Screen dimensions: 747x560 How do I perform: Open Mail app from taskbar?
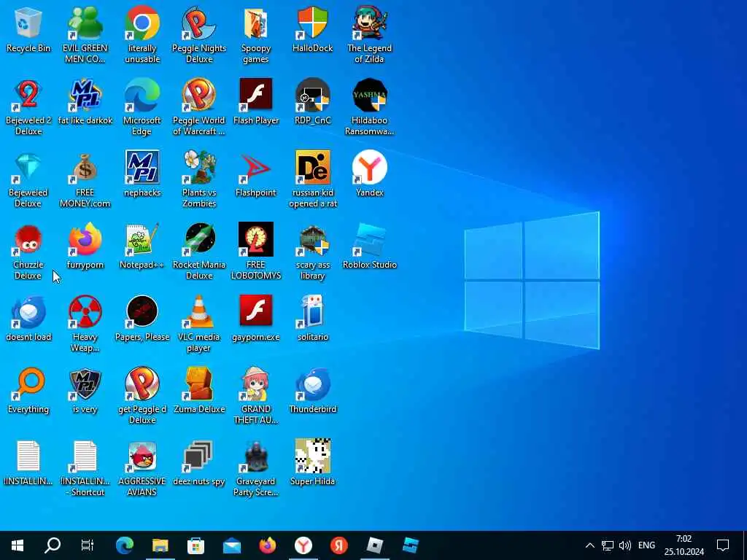point(232,545)
